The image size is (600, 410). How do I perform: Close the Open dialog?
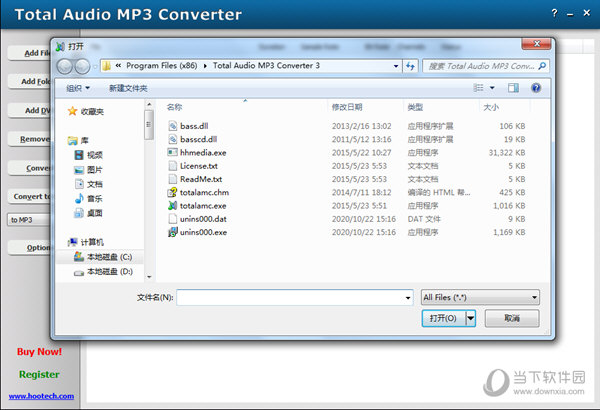tap(536, 44)
